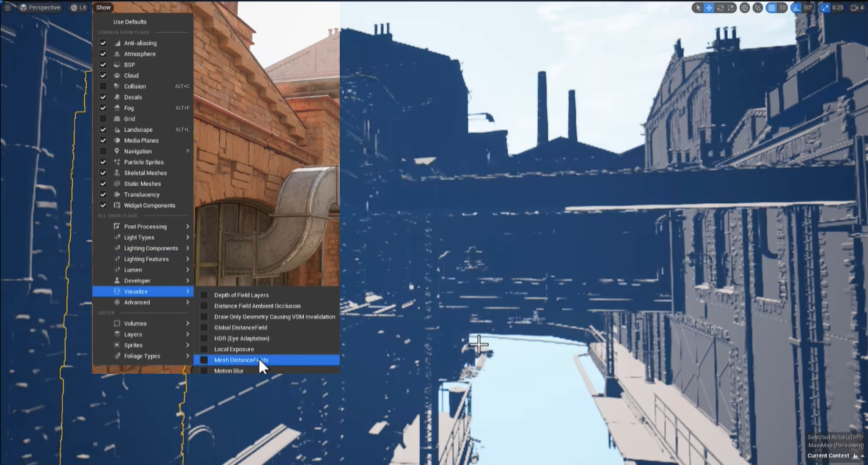The image size is (868, 465).
Task: Open camera speed setting
Action: point(857,8)
